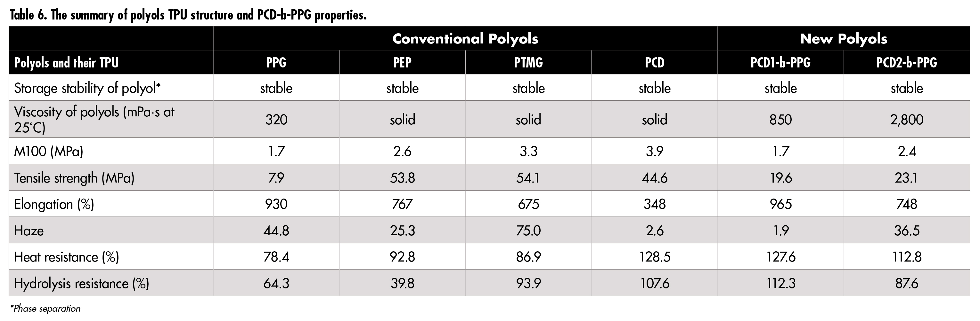The width and height of the screenshot is (980, 321).
Task: Select the Viscosity of polyols row label
Action: (x=94, y=119)
